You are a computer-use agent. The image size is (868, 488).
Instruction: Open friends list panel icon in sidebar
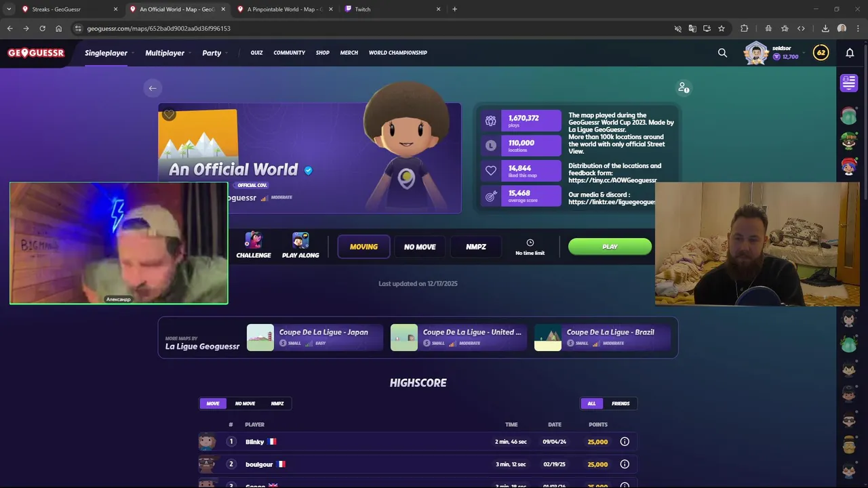point(849,83)
